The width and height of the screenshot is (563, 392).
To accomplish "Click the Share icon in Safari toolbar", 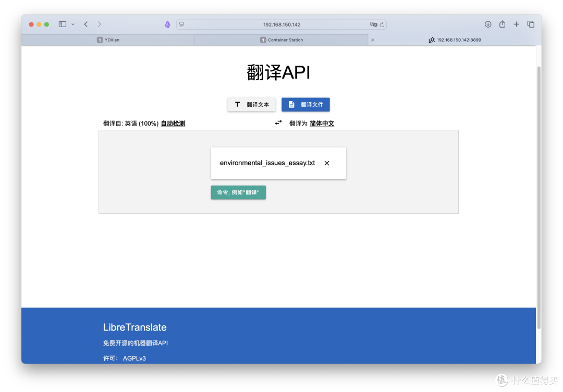I will (502, 24).
